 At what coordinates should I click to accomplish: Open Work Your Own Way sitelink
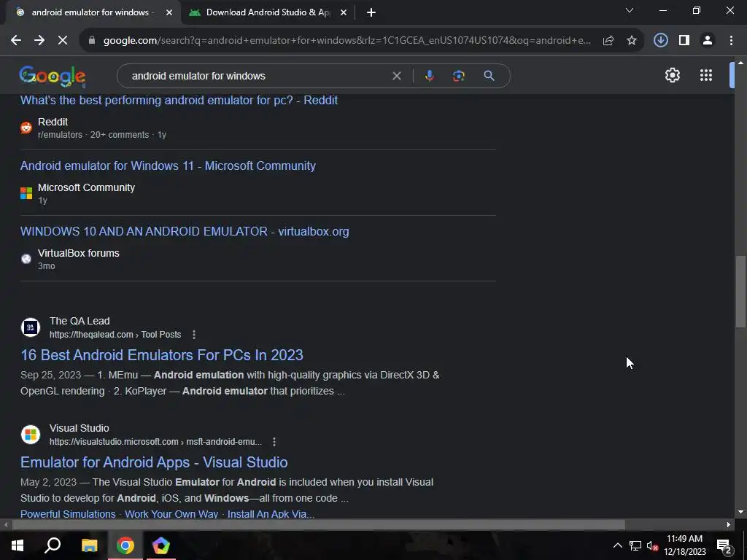click(171, 514)
